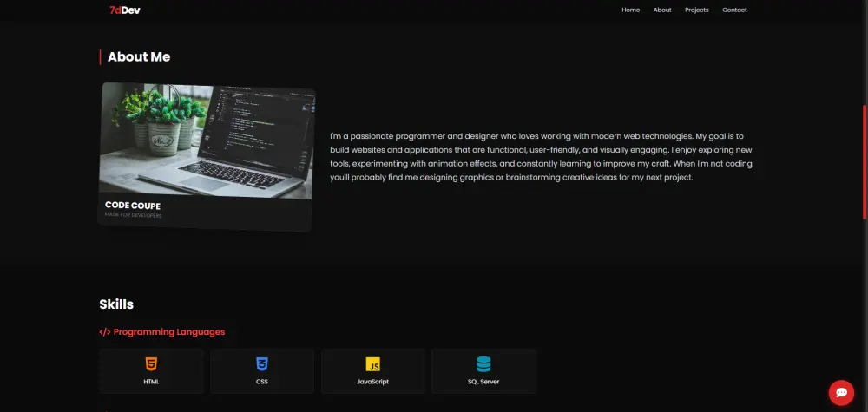This screenshot has height=412, width=868.
Task: Click the 'Made for developers' card subtitle
Action: click(x=134, y=215)
